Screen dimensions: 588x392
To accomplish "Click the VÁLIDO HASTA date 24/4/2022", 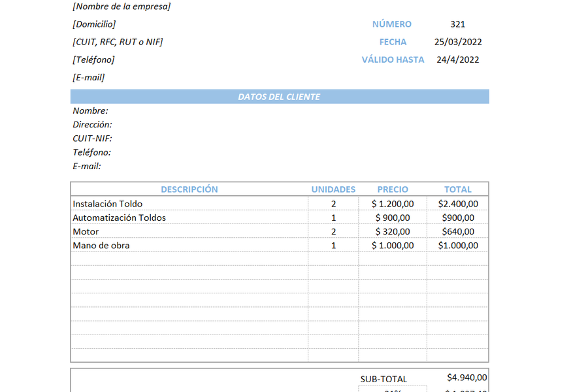I will 457,59.
